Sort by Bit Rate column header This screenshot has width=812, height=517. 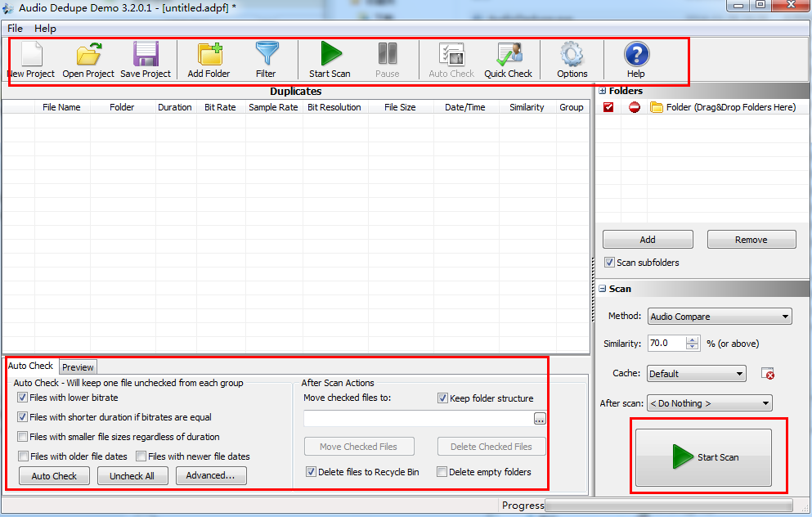pyautogui.click(x=220, y=107)
